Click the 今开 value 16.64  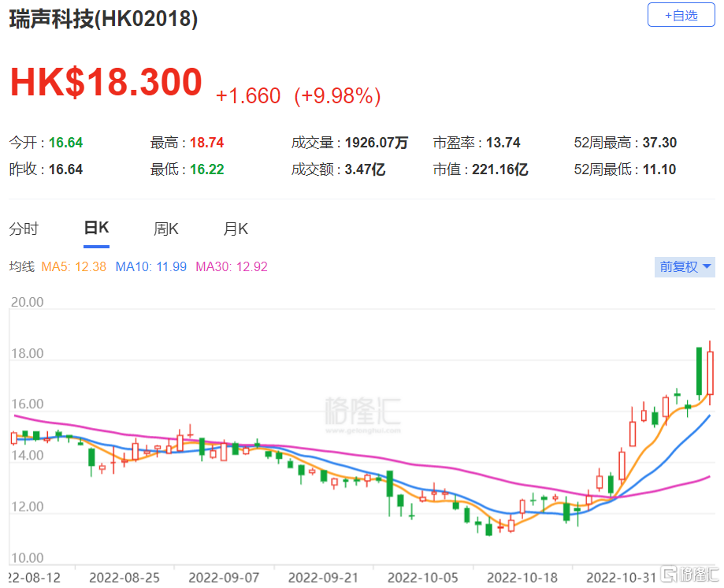[x=66, y=143]
